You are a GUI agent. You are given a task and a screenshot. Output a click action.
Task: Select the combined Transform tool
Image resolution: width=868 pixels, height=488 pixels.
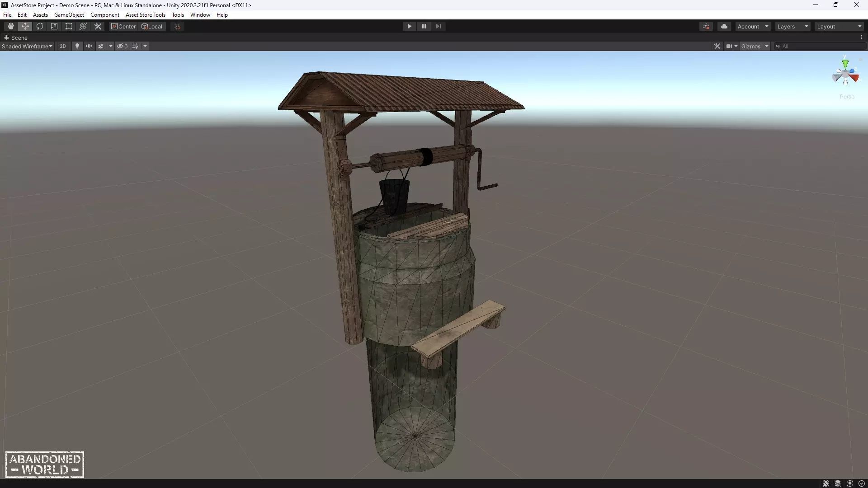[x=83, y=26]
